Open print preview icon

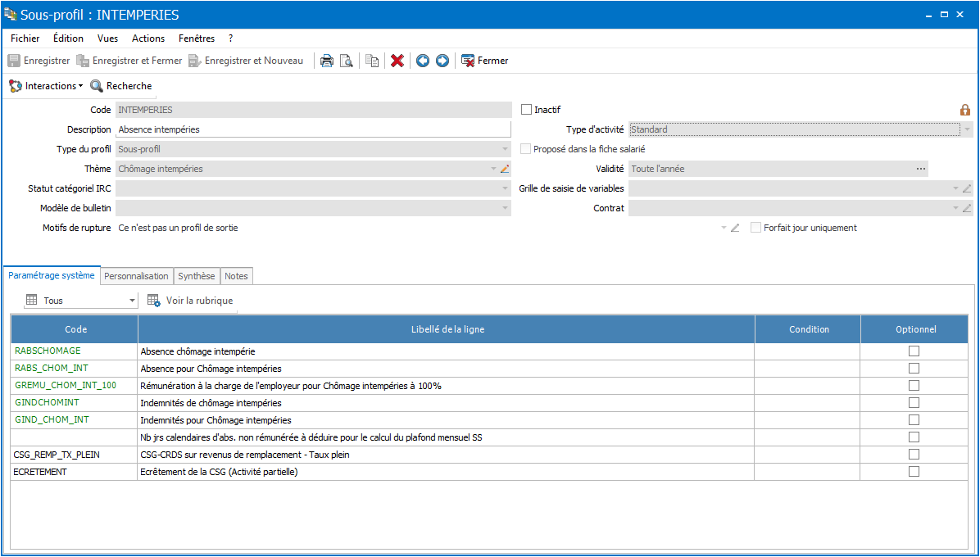tap(347, 61)
